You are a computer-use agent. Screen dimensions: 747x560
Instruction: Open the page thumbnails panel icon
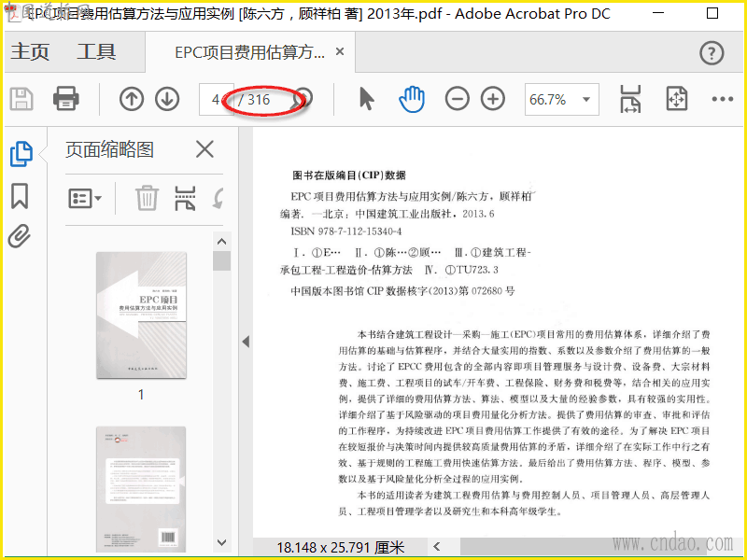21,154
